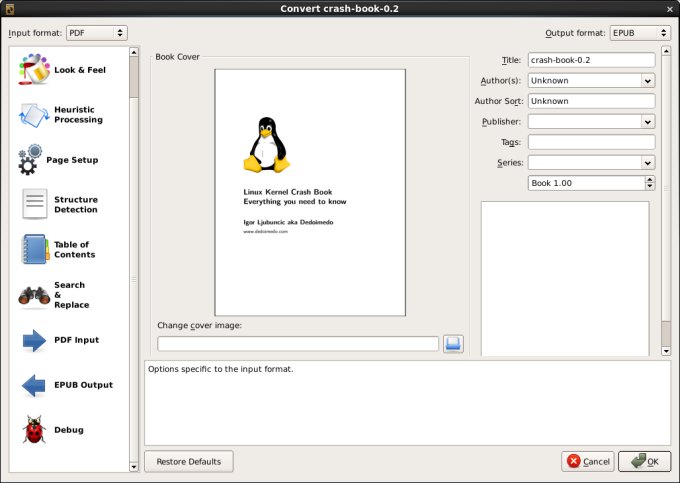Open EPUB Output left-arrow icon
The image size is (680, 483).
click(x=34, y=385)
